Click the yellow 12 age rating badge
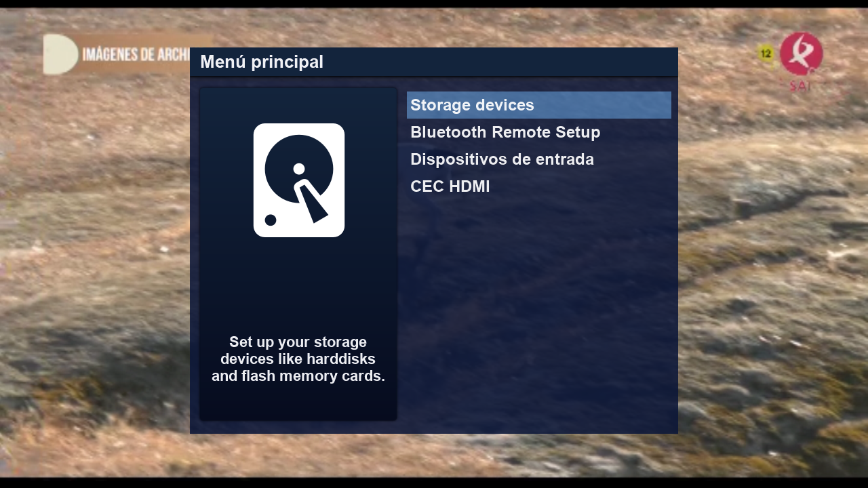 point(766,54)
